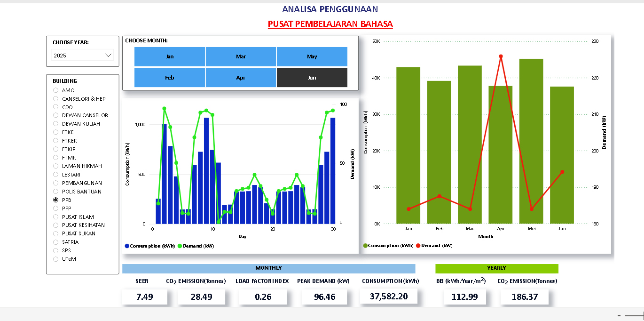The height and width of the screenshot is (321, 644).
Task: Click the zoom out minus icon
Action: click(619, 315)
